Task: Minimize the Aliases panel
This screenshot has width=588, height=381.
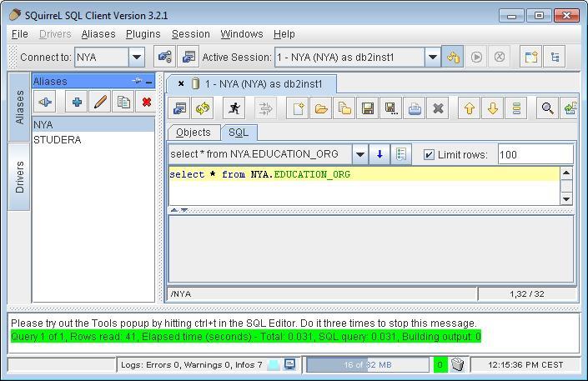Action: [x=148, y=82]
